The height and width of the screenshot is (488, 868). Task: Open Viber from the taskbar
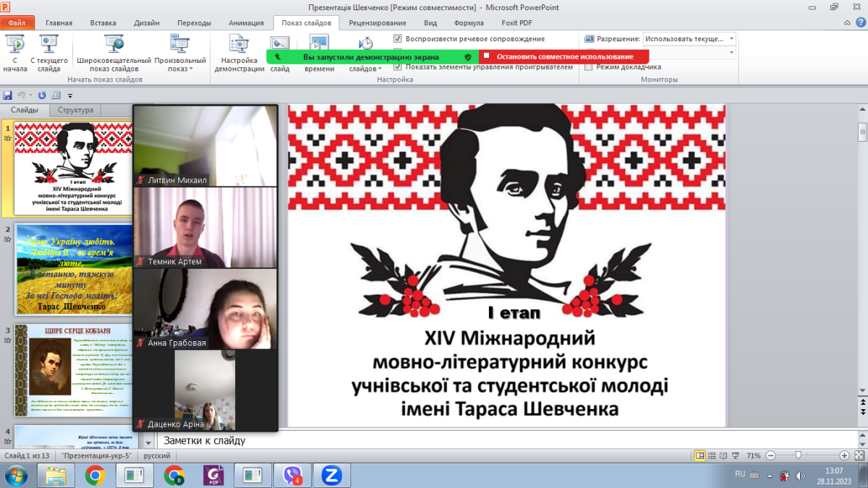pyautogui.click(x=291, y=475)
